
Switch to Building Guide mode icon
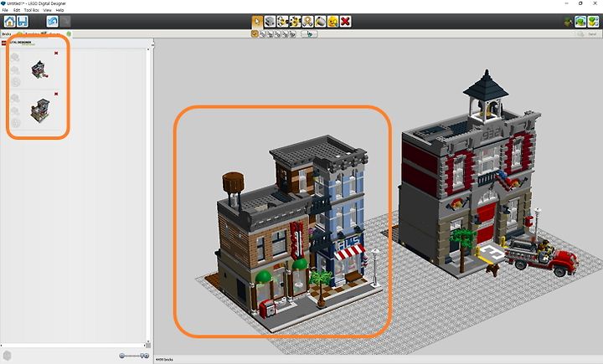[x=594, y=22]
